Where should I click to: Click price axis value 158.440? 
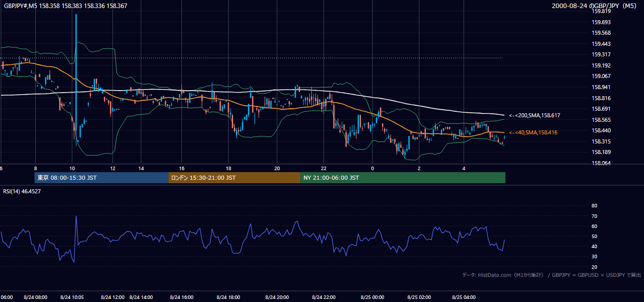pos(601,130)
